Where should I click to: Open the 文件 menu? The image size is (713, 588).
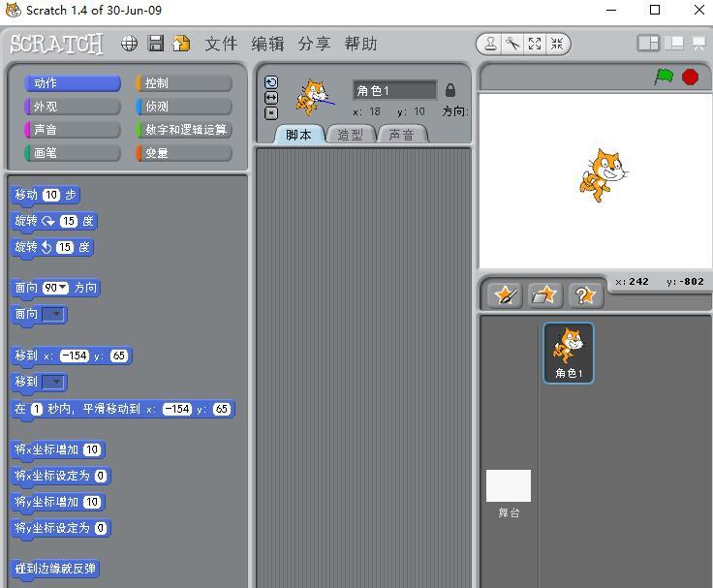[x=222, y=45]
